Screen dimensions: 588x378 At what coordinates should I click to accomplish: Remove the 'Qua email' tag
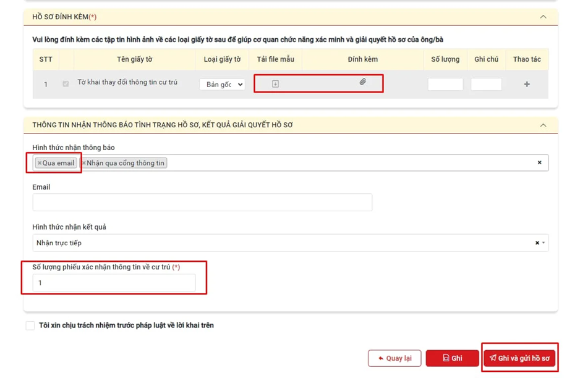point(40,163)
